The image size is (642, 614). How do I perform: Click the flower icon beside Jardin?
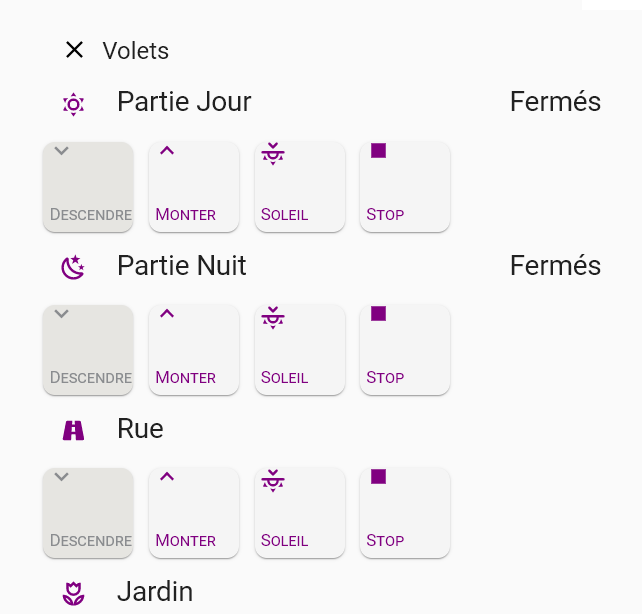coord(73,594)
